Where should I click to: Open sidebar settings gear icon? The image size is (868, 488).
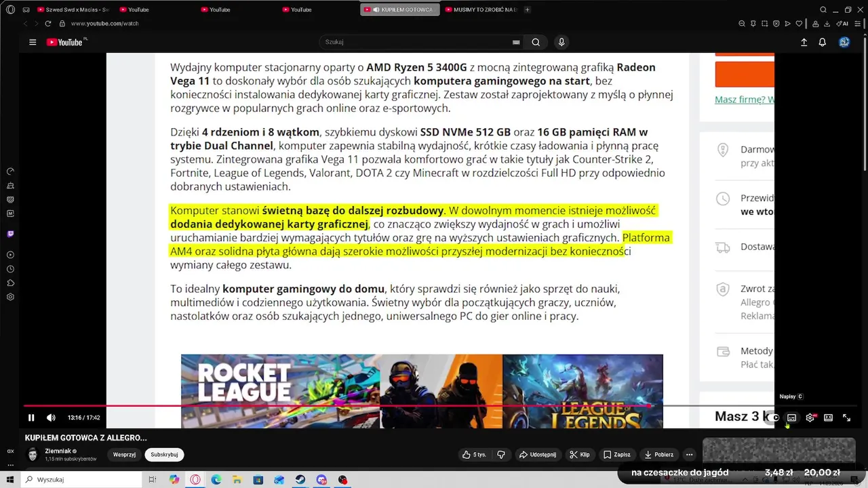click(10, 297)
